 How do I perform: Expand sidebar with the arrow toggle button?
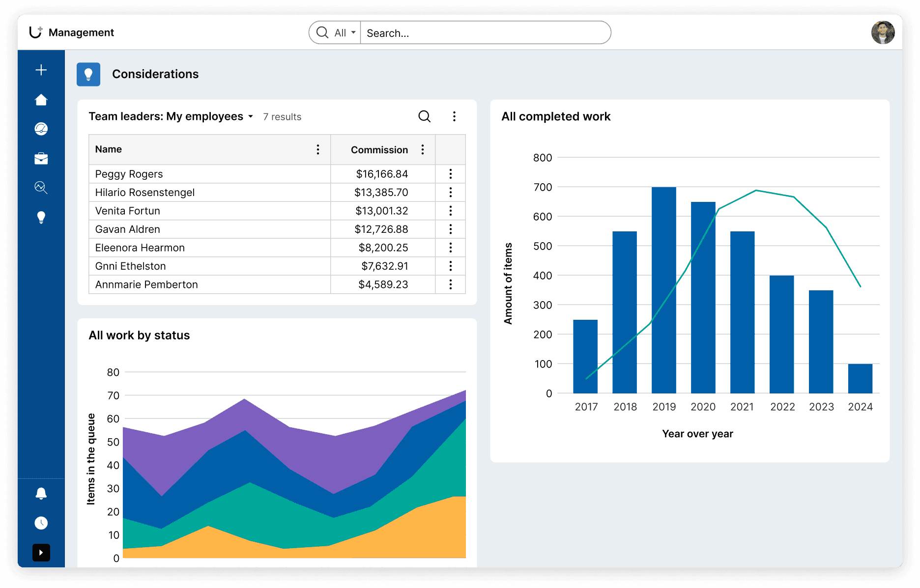tap(41, 553)
